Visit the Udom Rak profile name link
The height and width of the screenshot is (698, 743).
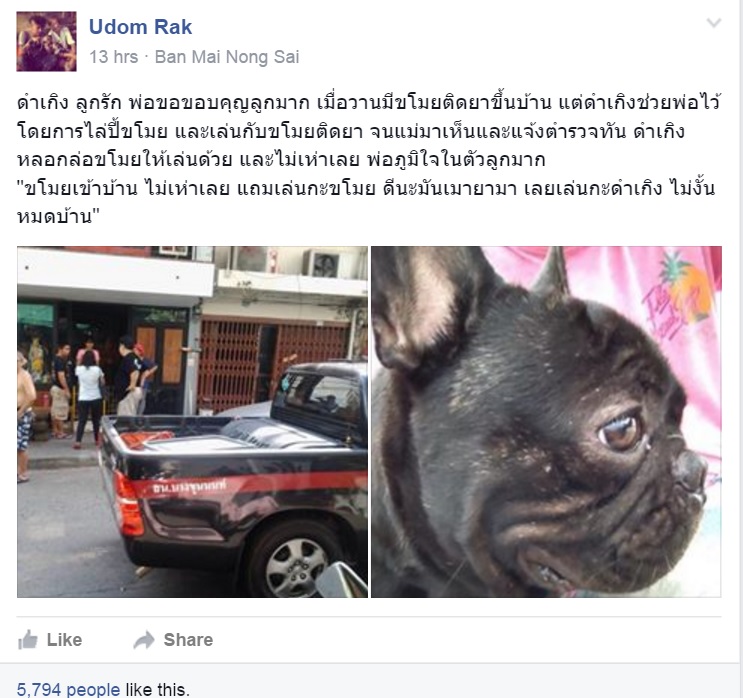click(x=140, y=27)
